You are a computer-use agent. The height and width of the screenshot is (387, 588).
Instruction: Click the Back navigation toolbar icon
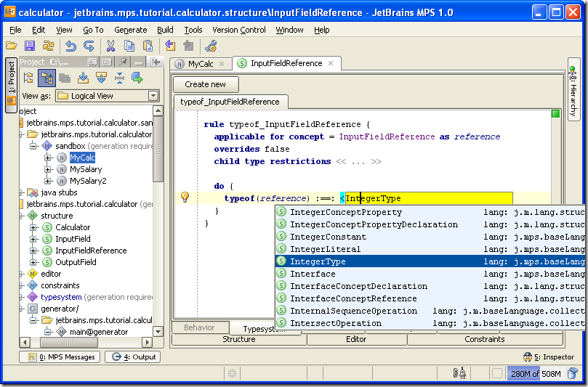tap(170, 46)
